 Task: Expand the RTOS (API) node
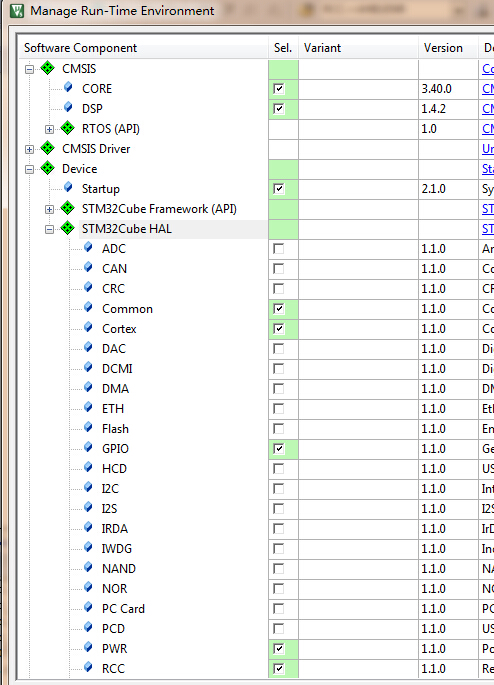point(49,129)
